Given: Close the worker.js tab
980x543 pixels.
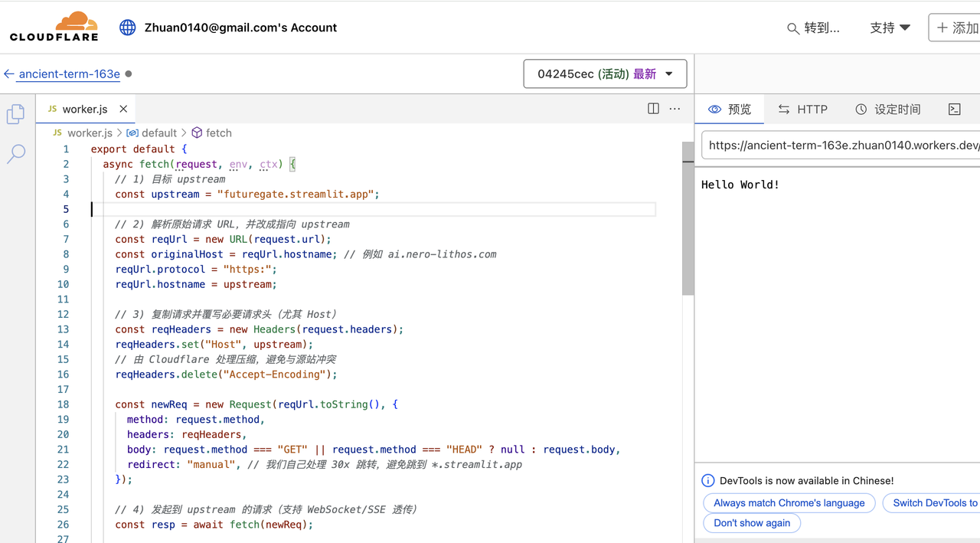Looking at the screenshot, I should click(123, 109).
